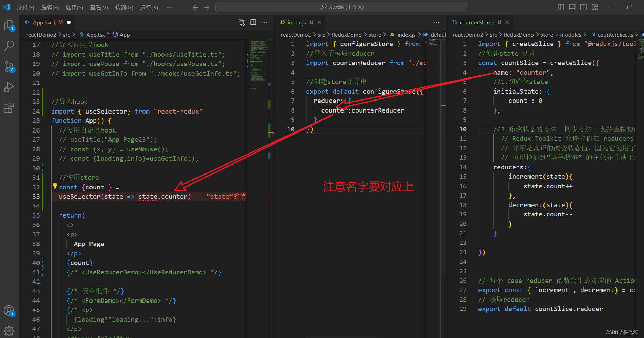Click 'return(' on App.tsx line 35
This screenshot has height=338, width=644.
(72, 215)
